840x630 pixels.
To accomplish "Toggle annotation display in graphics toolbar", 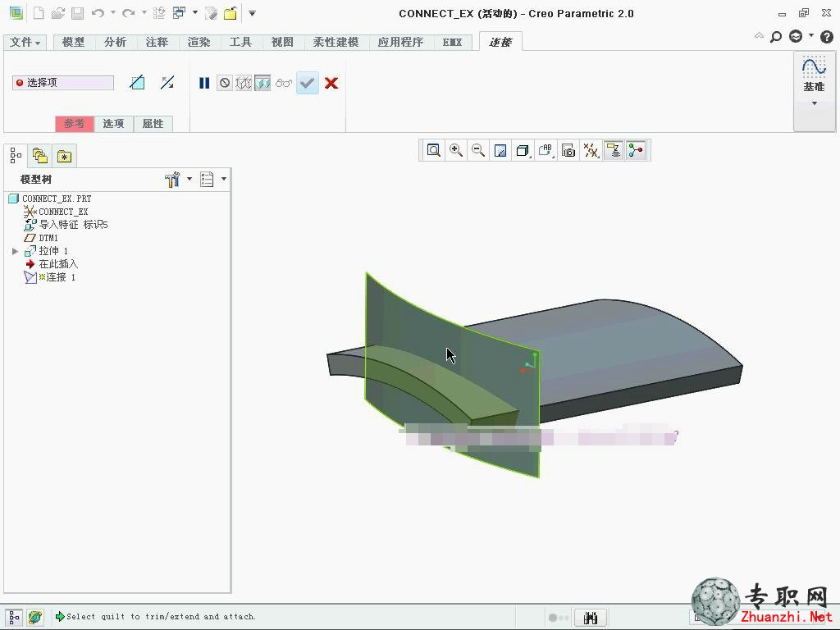I will [x=614, y=151].
